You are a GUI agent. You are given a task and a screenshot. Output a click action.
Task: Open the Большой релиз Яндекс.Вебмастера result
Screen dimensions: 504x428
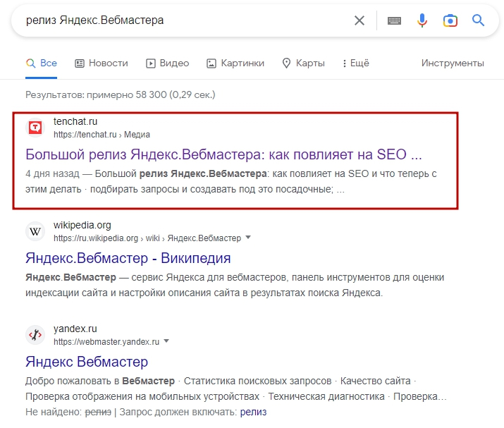pyautogui.click(x=223, y=154)
